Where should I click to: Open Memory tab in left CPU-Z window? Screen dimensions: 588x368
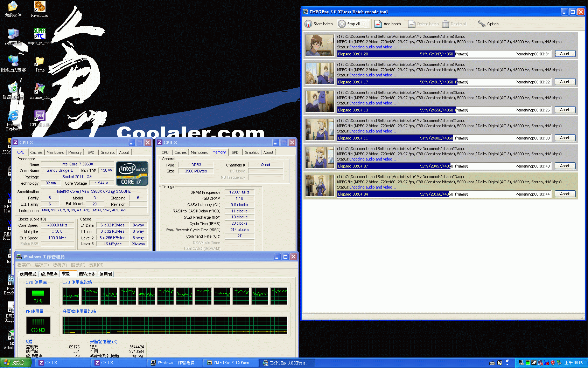point(75,152)
